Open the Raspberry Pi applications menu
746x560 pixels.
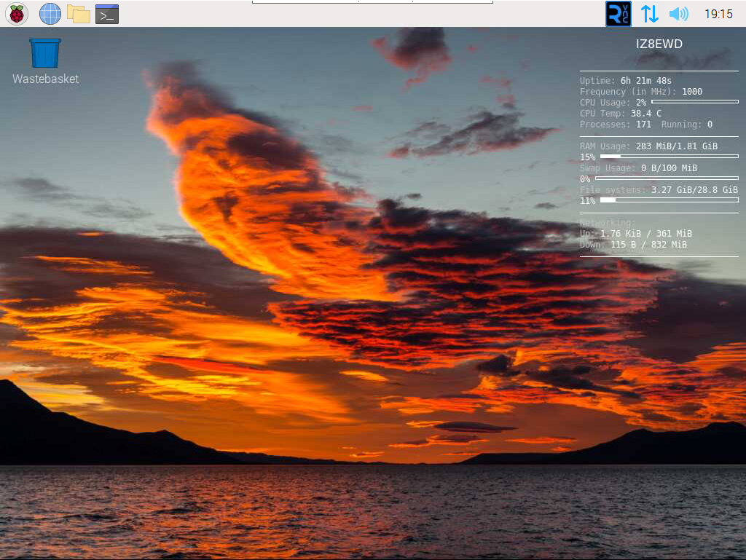click(x=17, y=14)
